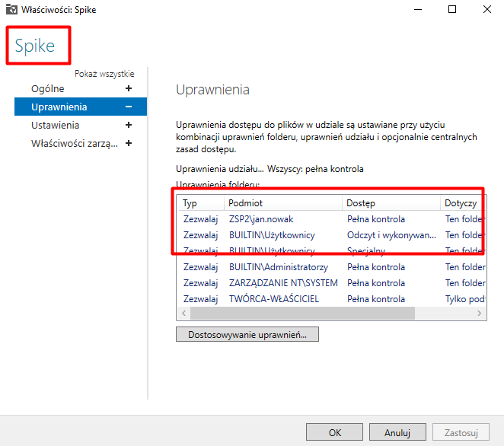Expand the Ustawienia section

click(x=129, y=126)
